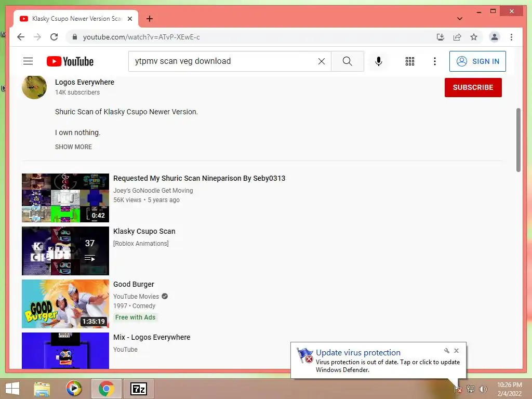532x399 pixels.
Task: Open the Logos Everywhere channel name
Action: 85,82
